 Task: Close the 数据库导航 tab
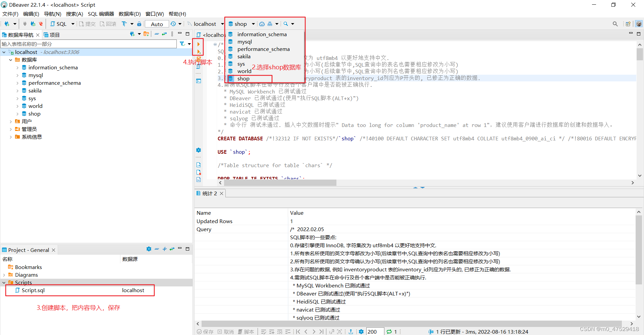[x=38, y=35]
